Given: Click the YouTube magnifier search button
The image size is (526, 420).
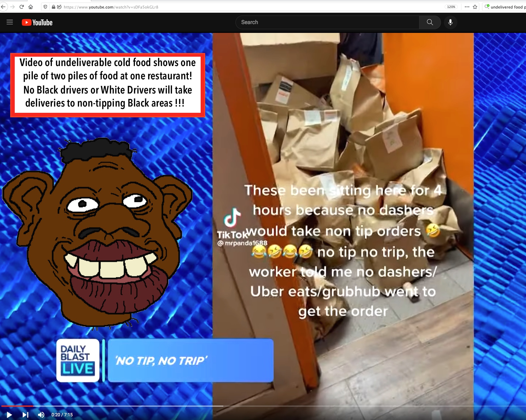Looking at the screenshot, I should (430, 22).
